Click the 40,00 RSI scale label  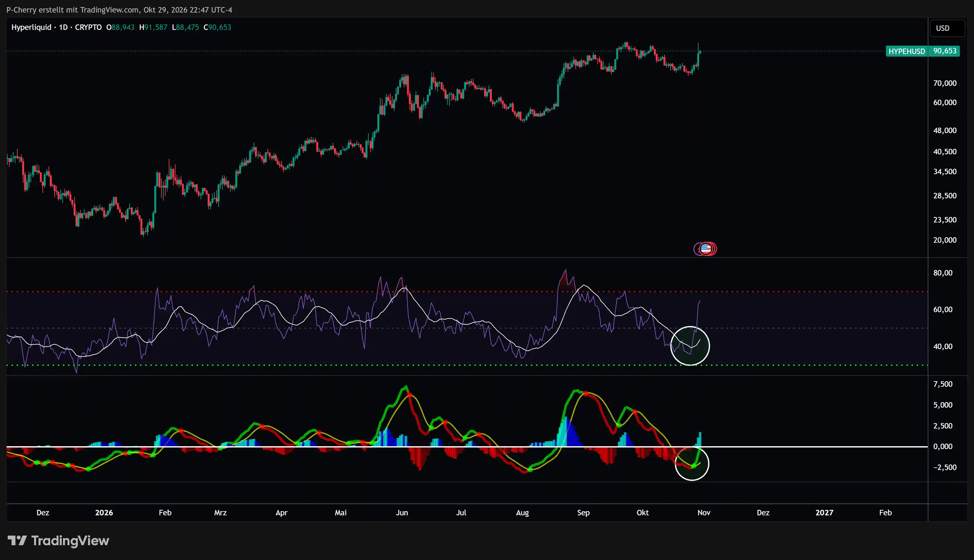[943, 347]
